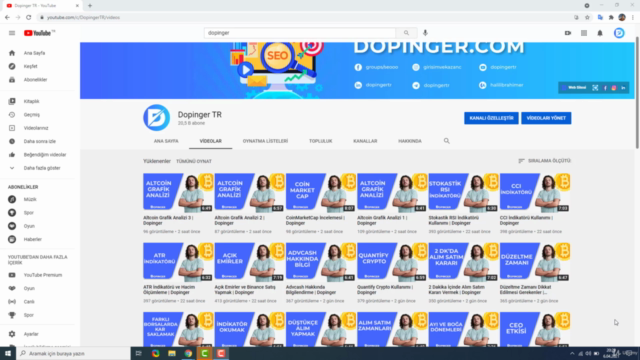640x360 pixels.
Task: Open CoinMarketCap İncelemesi video title
Action: click(x=315, y=220)
